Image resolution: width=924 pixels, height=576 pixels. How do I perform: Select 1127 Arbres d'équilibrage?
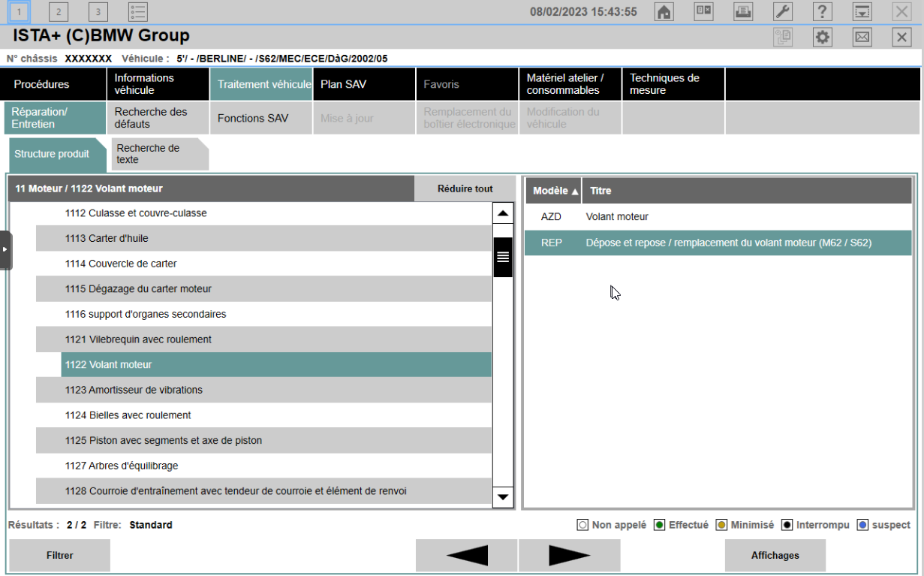coord(263,466)
